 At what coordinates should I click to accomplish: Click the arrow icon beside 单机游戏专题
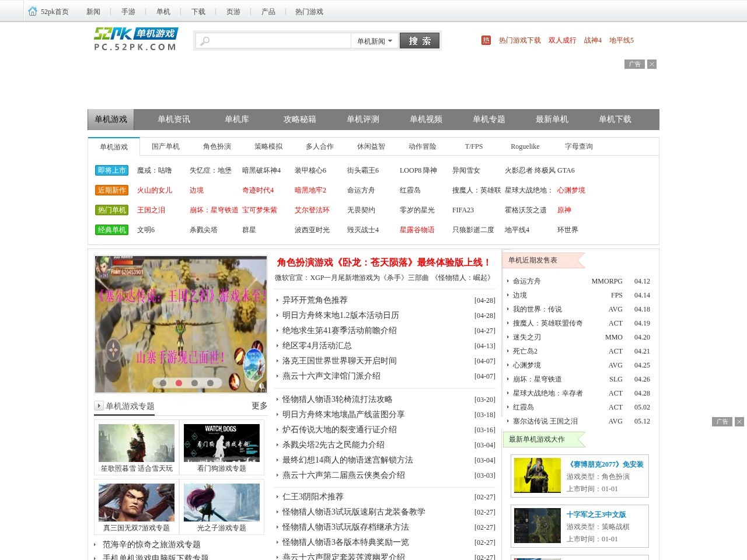(99, 405)
